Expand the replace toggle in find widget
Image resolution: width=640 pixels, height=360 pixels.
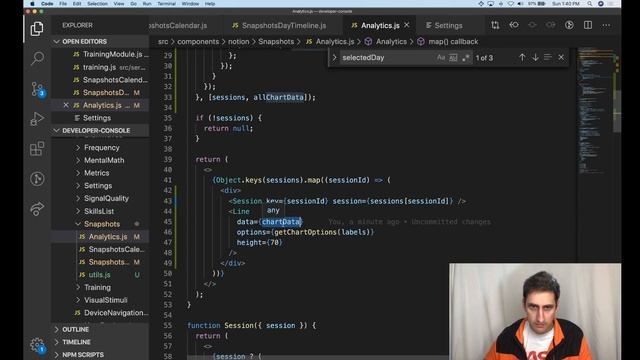pyautogui.click(x=334, y=58)
